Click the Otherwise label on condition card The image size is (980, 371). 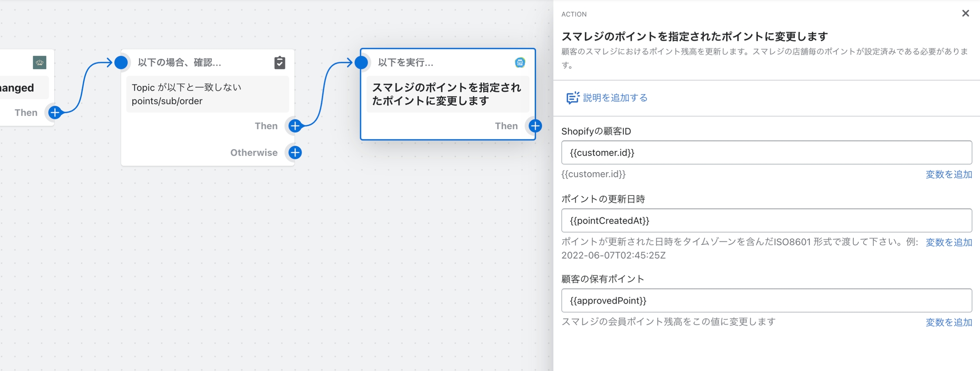coord(254,153)
